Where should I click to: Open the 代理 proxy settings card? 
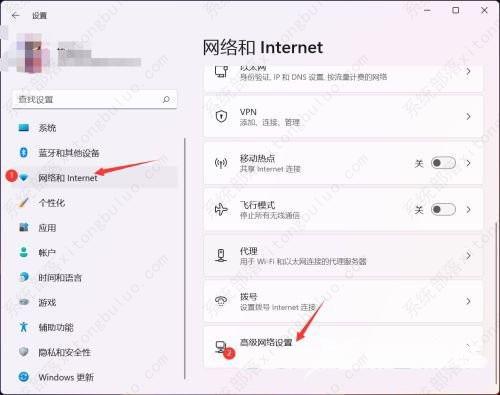pos(343,256)
